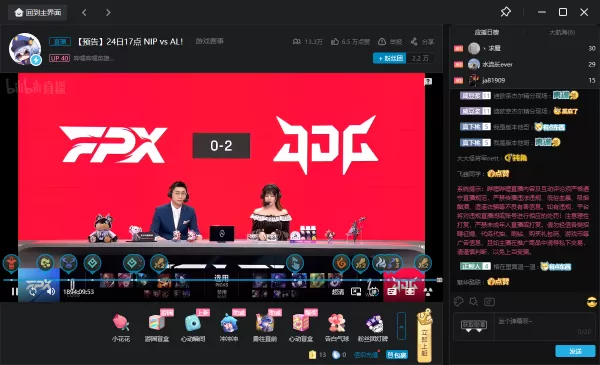Select the 冲冲冲 gift
This screenshot has width=600, height=365.
tap(229, 327)
